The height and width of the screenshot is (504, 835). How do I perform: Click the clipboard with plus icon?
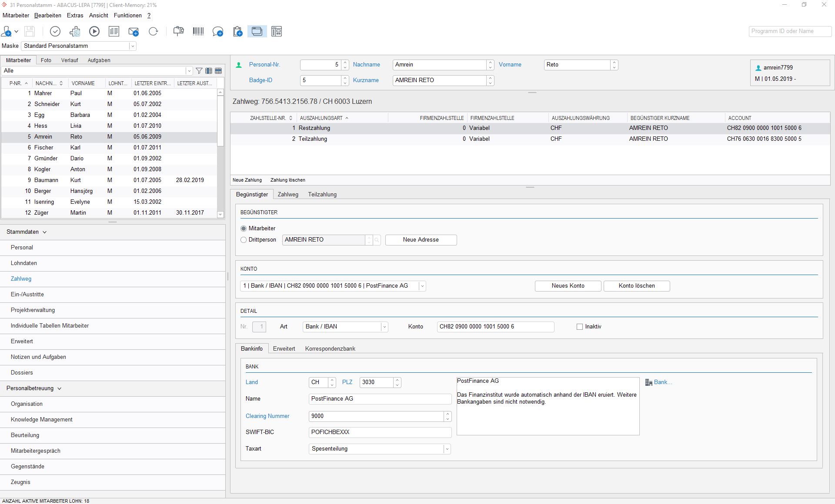(237, 31)
